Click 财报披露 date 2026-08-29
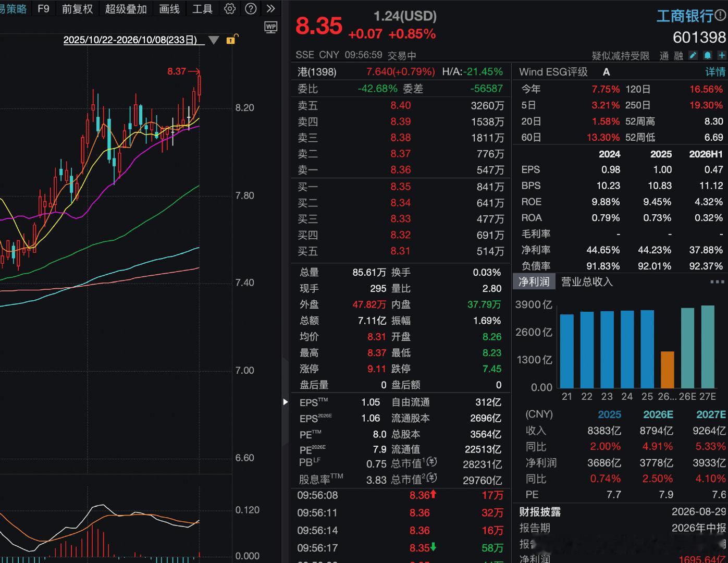 [698, 512]
